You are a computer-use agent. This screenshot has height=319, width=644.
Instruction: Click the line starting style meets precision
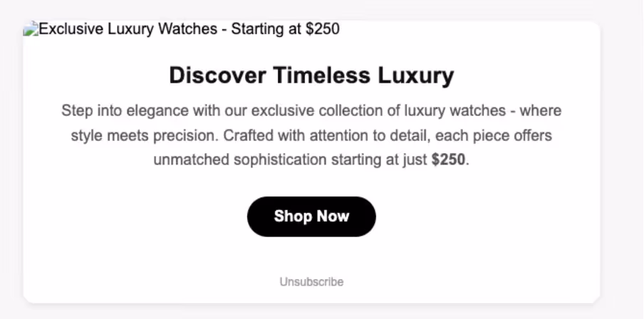point(311,135)
